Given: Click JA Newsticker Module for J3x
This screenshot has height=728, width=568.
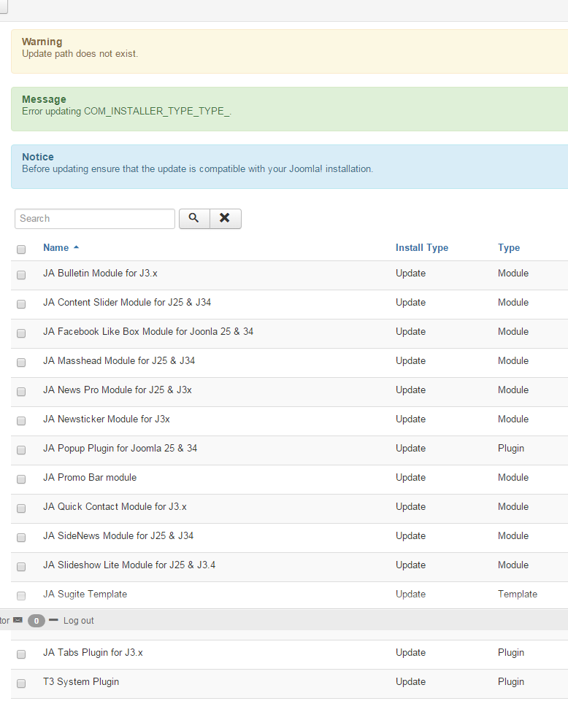Looking at the screenshot, I should point(107,419).
